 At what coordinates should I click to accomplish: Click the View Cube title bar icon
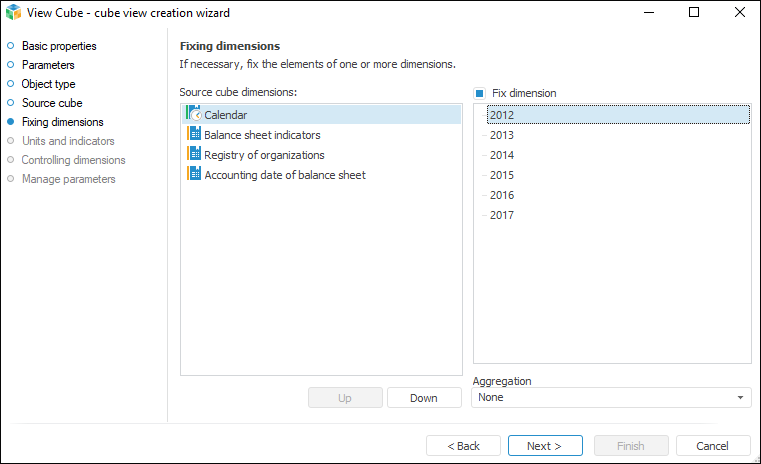pyautogui.click(x=13, y=13)
